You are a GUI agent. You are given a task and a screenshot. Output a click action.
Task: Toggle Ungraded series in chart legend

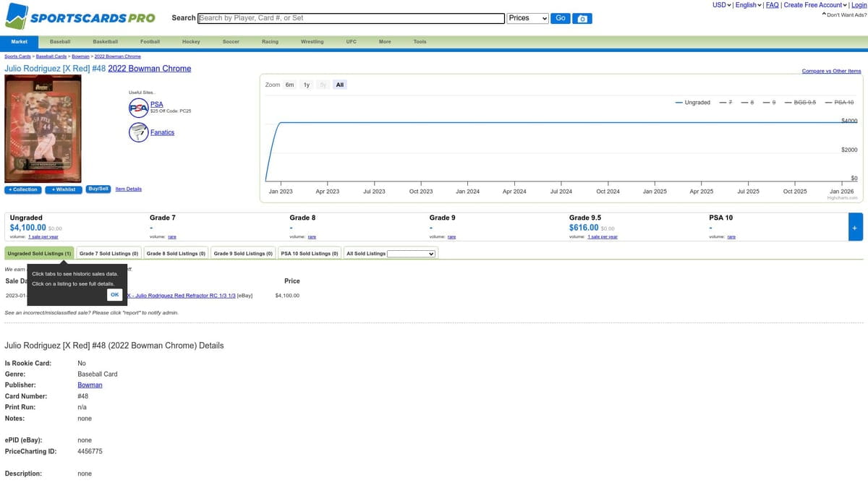click(x=692, y=103)
